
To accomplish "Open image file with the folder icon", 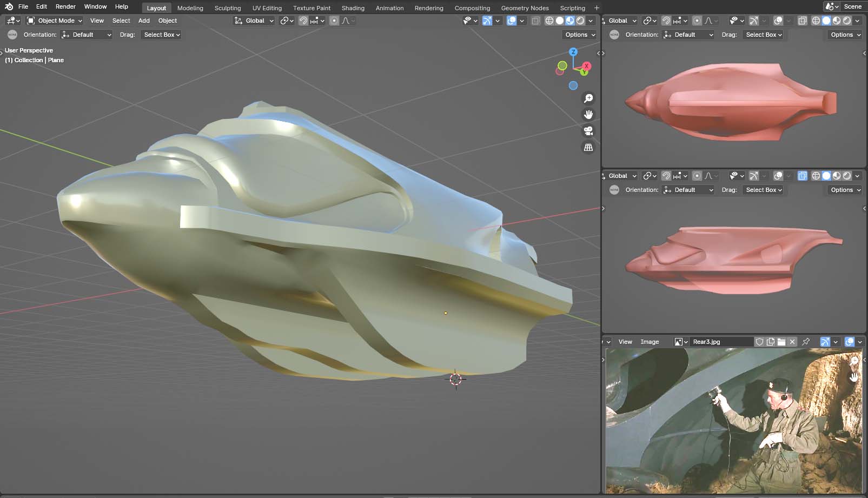I will [781, 342].
